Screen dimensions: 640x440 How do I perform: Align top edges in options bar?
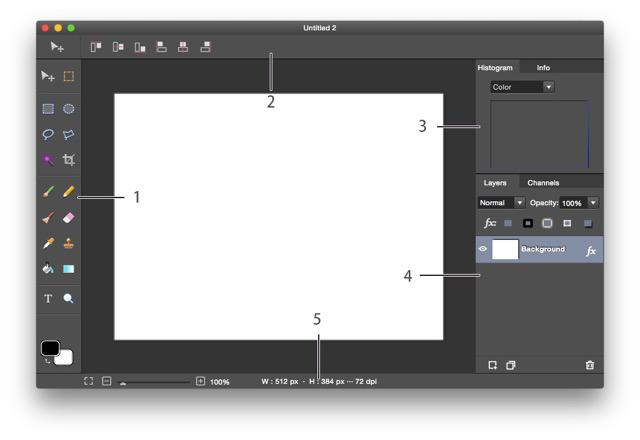click(96, 47)
